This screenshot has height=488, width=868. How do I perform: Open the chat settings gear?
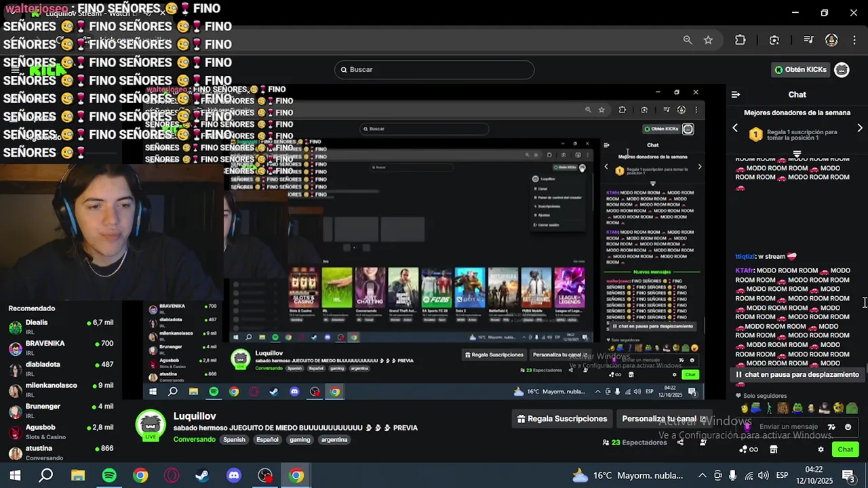821,449
